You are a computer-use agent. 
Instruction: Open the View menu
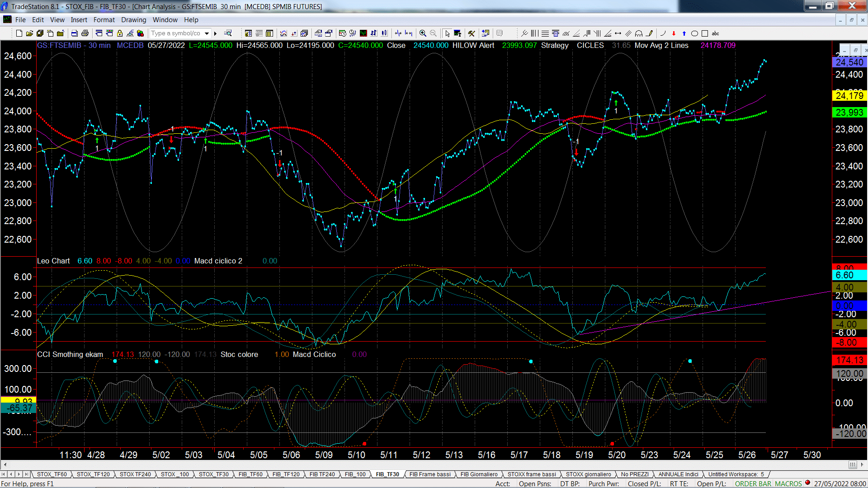tap(57, 20)
